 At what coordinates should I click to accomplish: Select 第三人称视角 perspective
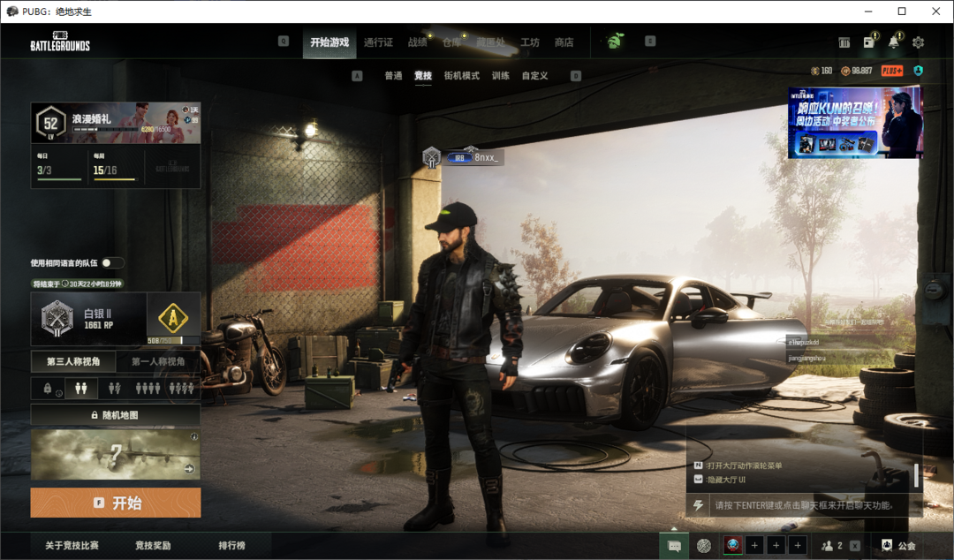click(x=73, y=361)
